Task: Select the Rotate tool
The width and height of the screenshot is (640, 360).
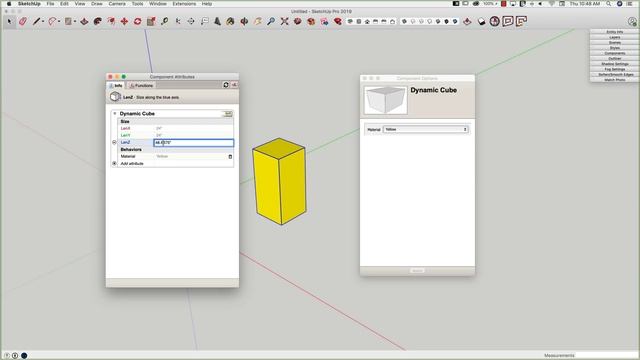Action: click(138, 21)
